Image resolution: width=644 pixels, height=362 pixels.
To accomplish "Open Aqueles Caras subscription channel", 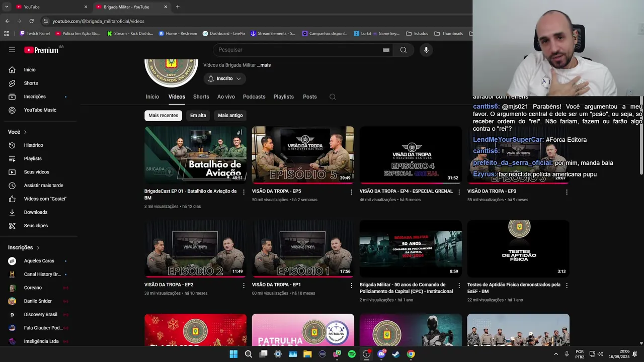I will click(38, 261).
